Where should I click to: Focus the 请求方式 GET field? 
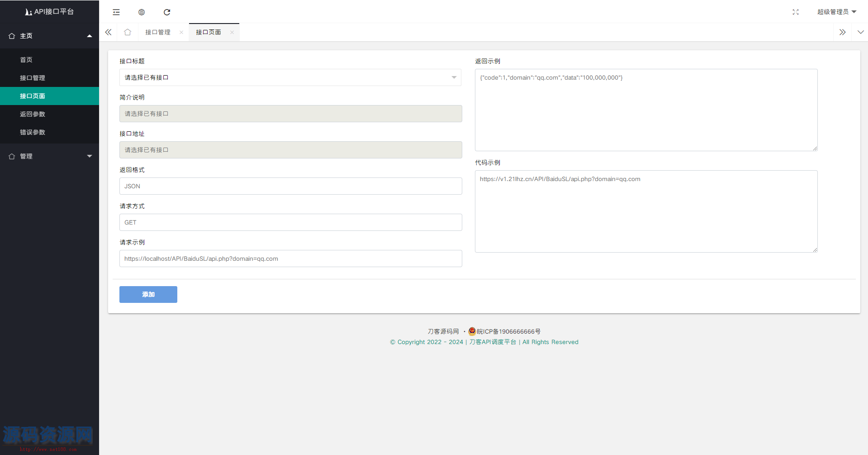[x=290, y=222]
